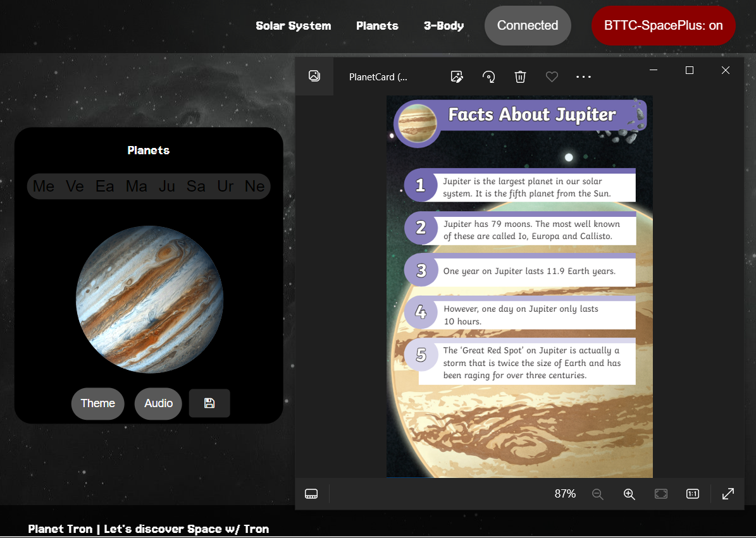Image resolution: width=756 pixels, height=538 pixels.
Task: Delete the PlanetCard image
Action: [x=520, y=76]
